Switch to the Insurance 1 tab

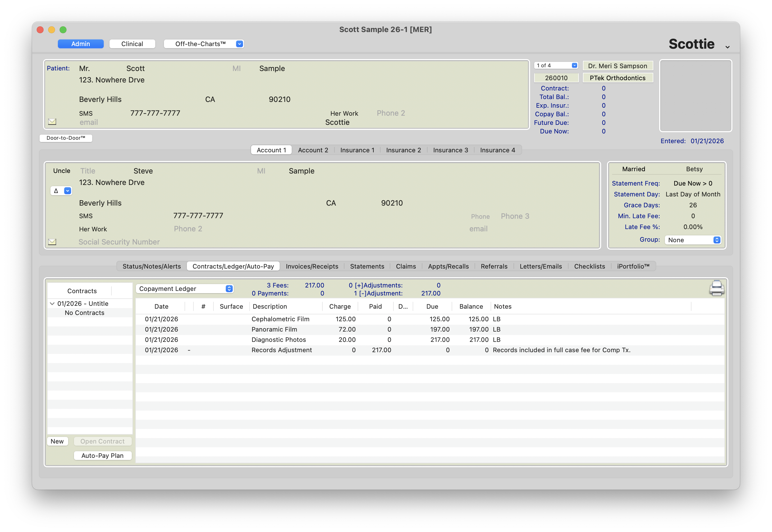[357, 150]
